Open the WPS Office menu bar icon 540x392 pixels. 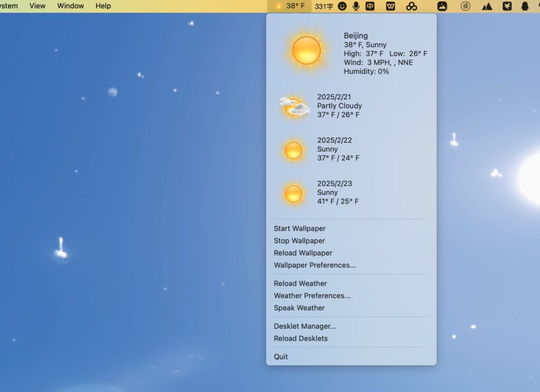pyautogui.click(x=391, y=6)
